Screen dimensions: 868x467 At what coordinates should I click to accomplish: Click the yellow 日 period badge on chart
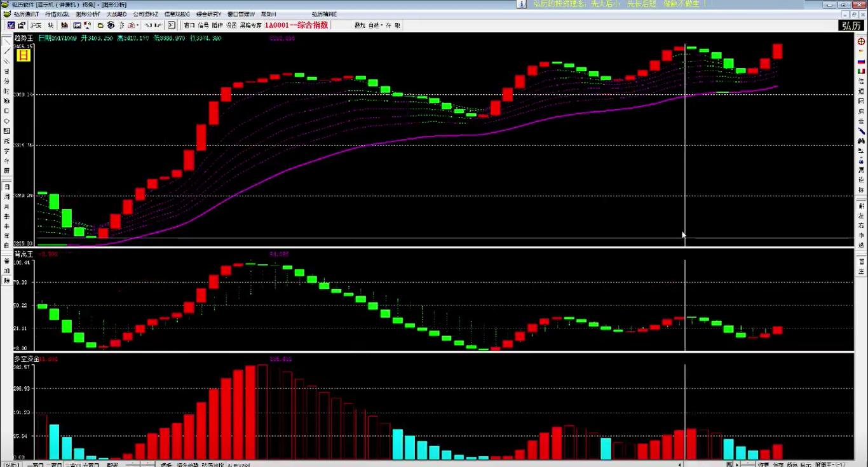point(24,55)
